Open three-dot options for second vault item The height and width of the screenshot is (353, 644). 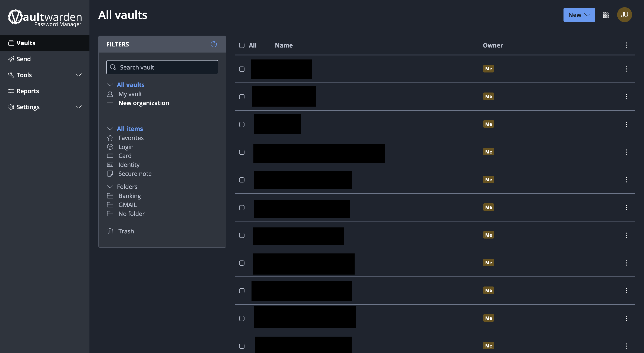[x=626, y=97]
